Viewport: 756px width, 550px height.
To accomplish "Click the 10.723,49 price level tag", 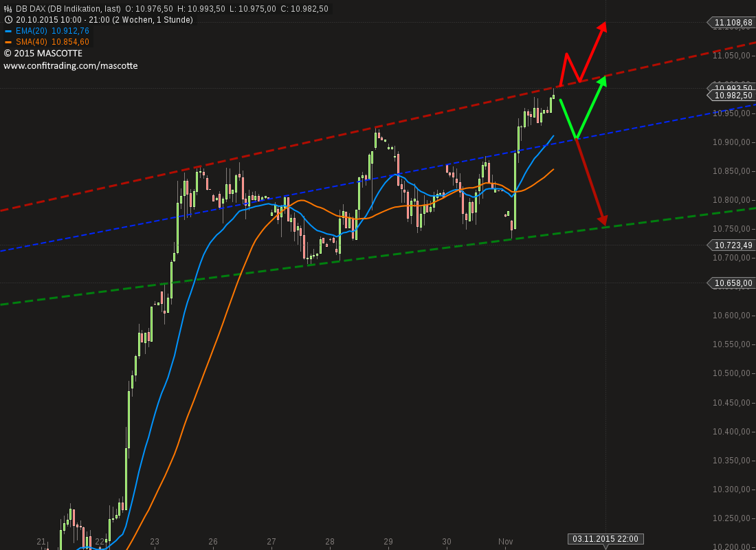I will point(731,245).
